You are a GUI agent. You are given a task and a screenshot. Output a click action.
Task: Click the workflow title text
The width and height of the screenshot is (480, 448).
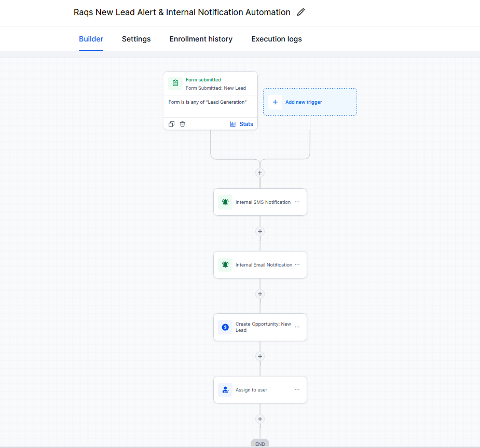[x=182, y=12]
